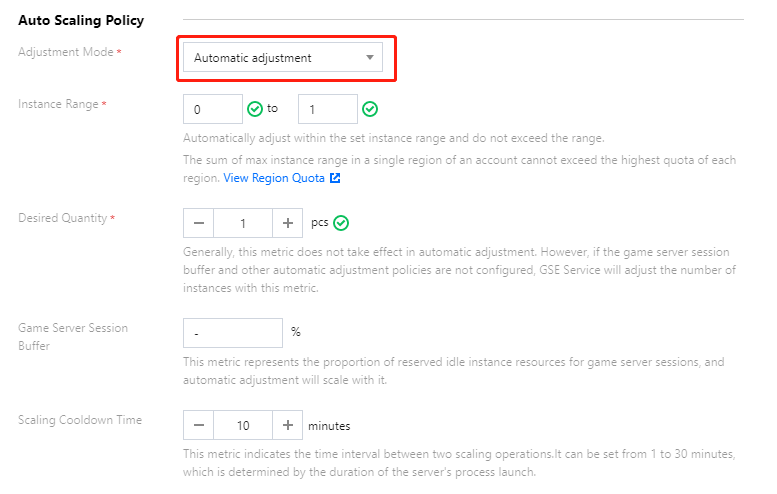
Task: Click the maximum Instance Range field
Action: (x=328, y=109)
